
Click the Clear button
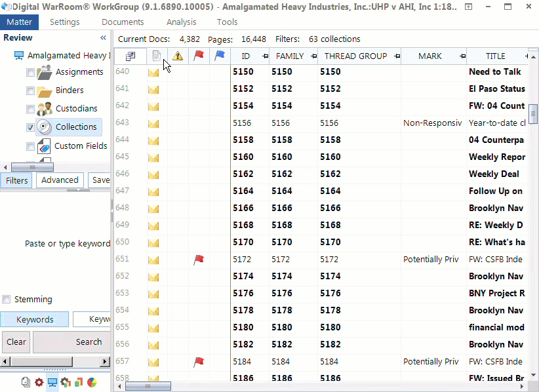16,342
